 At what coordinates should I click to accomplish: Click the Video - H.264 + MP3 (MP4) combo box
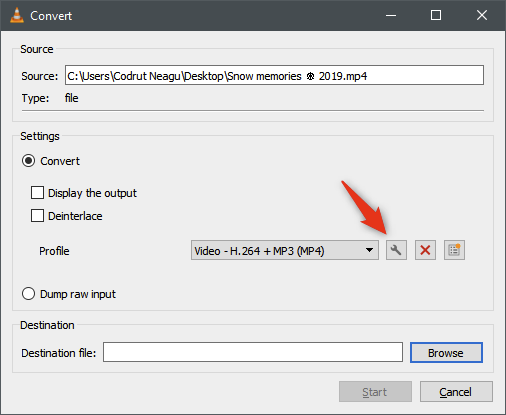pyautogui.click(x=285, y=250)
